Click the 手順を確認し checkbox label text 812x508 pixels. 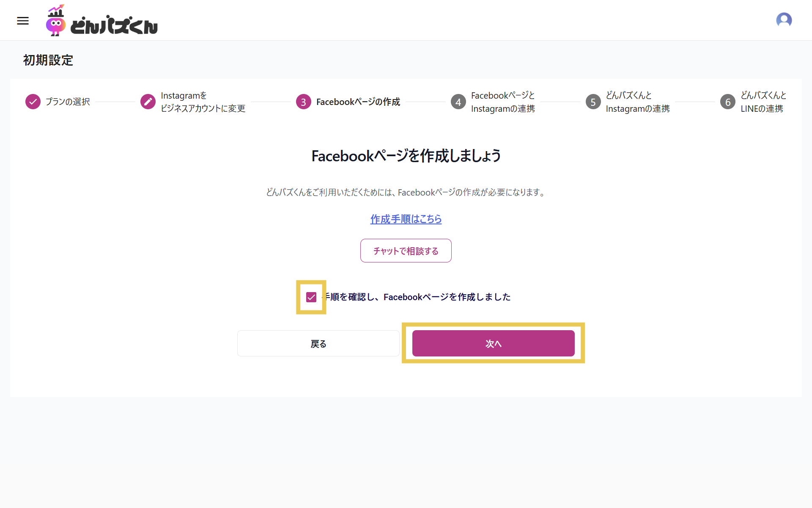click(x=417, y=297)
